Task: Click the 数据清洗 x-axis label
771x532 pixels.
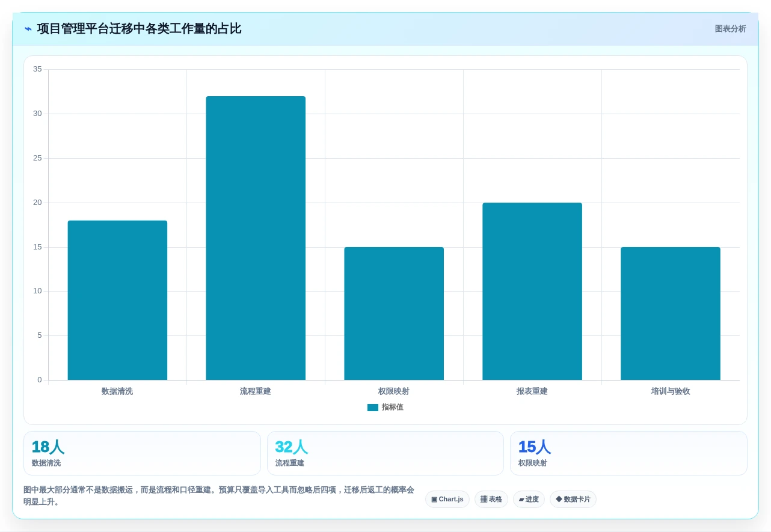Action: point(117,391)
